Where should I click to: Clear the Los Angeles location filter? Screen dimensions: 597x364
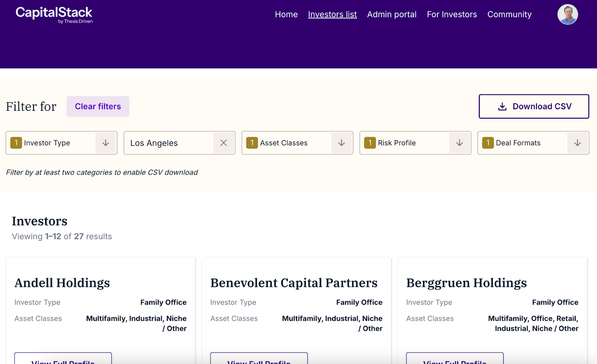pos(224,143)
